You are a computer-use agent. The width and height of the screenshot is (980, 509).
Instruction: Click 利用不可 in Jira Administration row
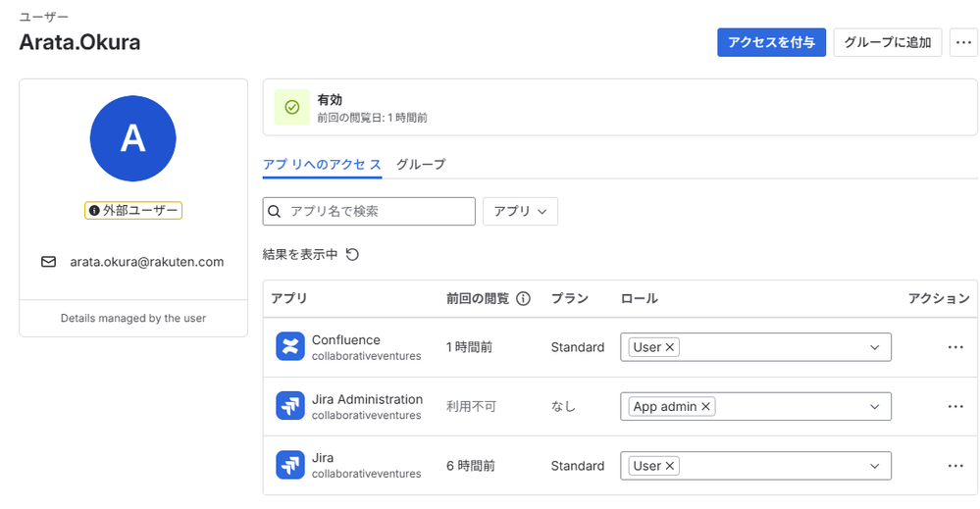tap(471, 407)
